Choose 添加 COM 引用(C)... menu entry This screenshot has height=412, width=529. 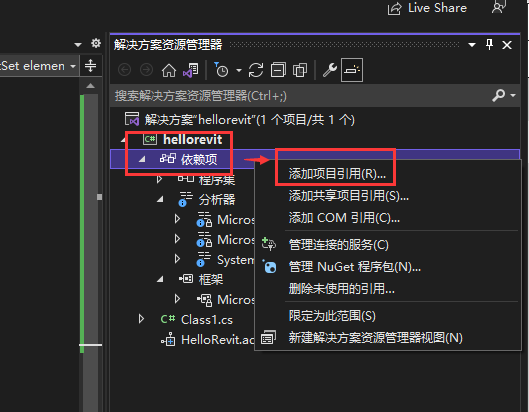[x=344, y=218]
